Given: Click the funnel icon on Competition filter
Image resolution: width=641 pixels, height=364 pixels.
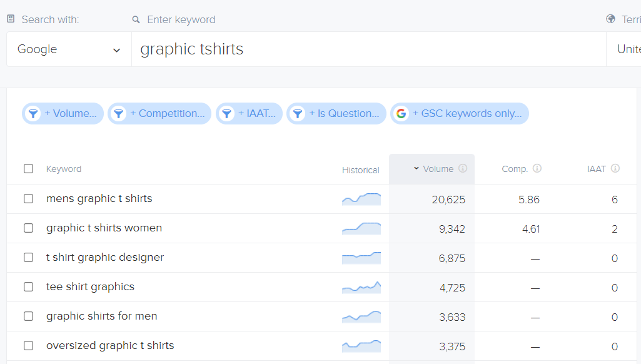Looking at the screenshot, I should coord(119,114).
